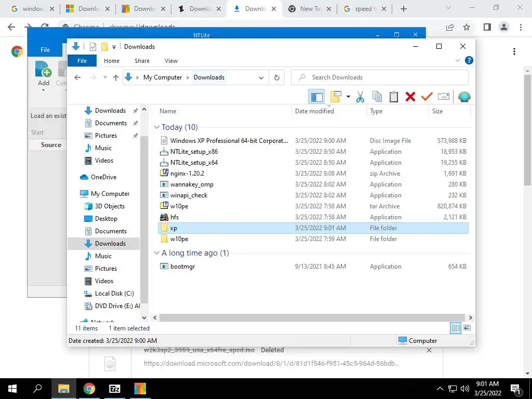Open OneDrive in navigation pane
Screen dimensions: 532x399
point(103,177)
